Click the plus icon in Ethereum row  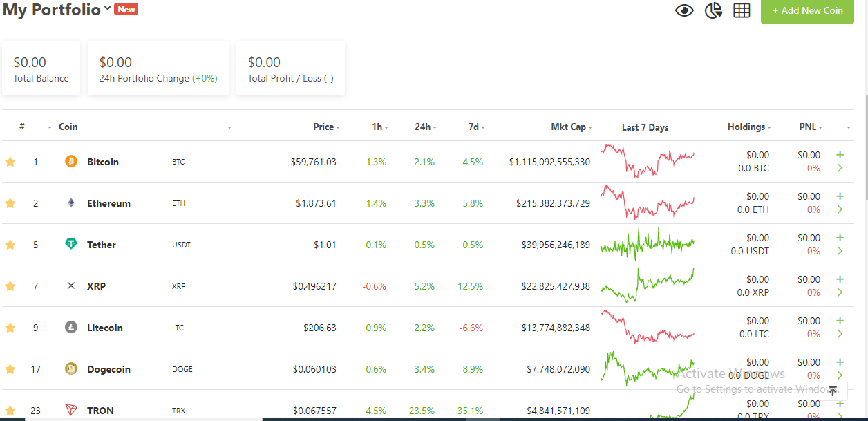tap(840, 196)
